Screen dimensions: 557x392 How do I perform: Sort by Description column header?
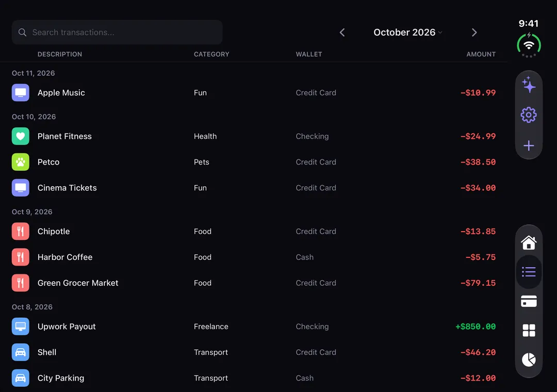60,54
